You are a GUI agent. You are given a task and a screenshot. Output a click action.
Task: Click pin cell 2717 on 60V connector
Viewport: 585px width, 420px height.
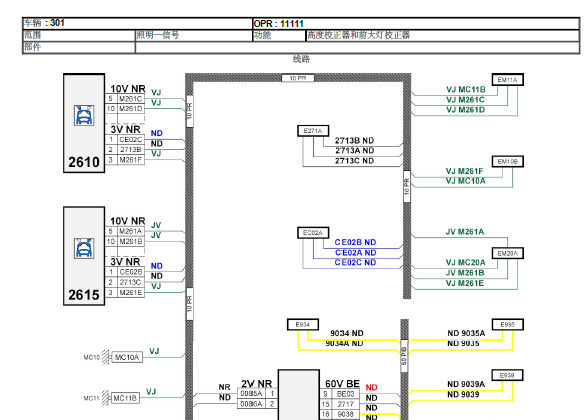tap(345, 404)
